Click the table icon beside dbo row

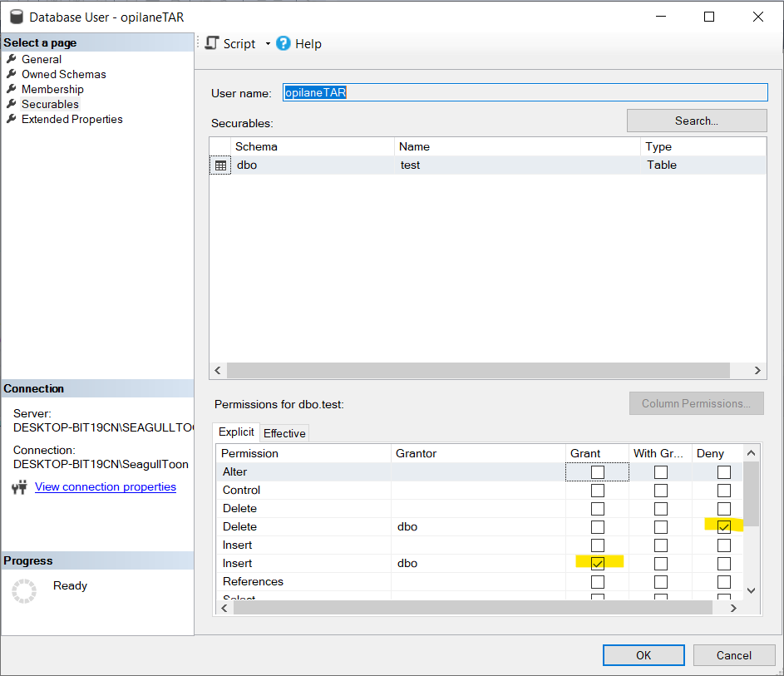pos(220,165)
